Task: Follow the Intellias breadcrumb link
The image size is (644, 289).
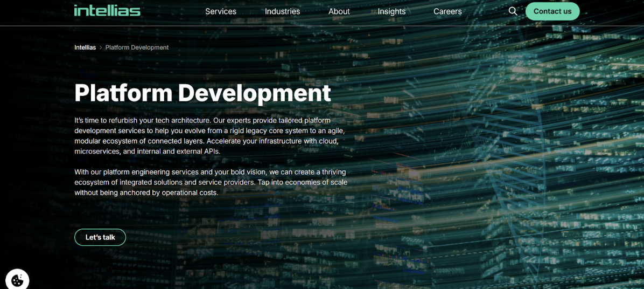Action: tap(85, 47)
